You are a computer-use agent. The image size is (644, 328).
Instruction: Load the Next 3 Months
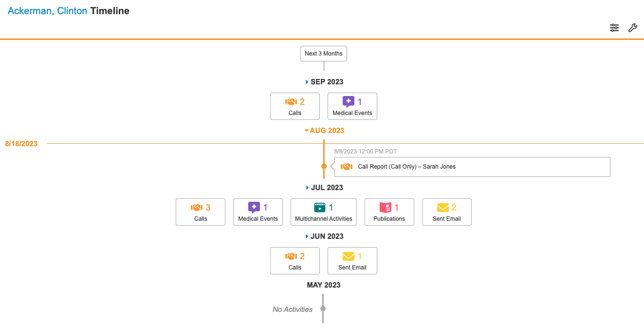(324, 54)
